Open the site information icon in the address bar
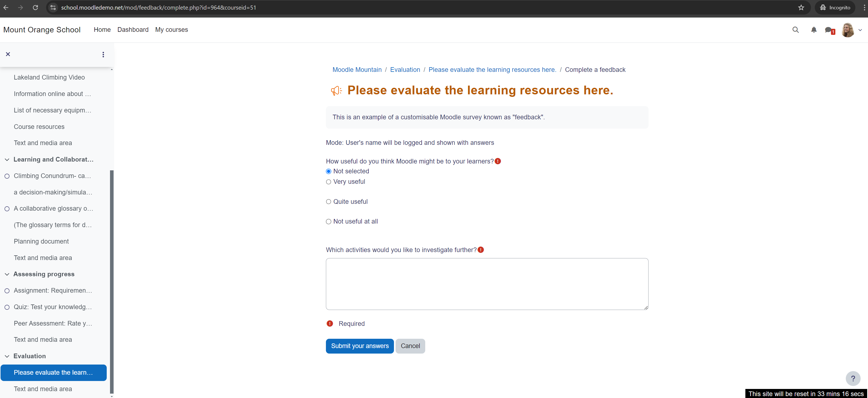Image resolution: width=868 pixels, height=398 pixels. tap(53, 7)
